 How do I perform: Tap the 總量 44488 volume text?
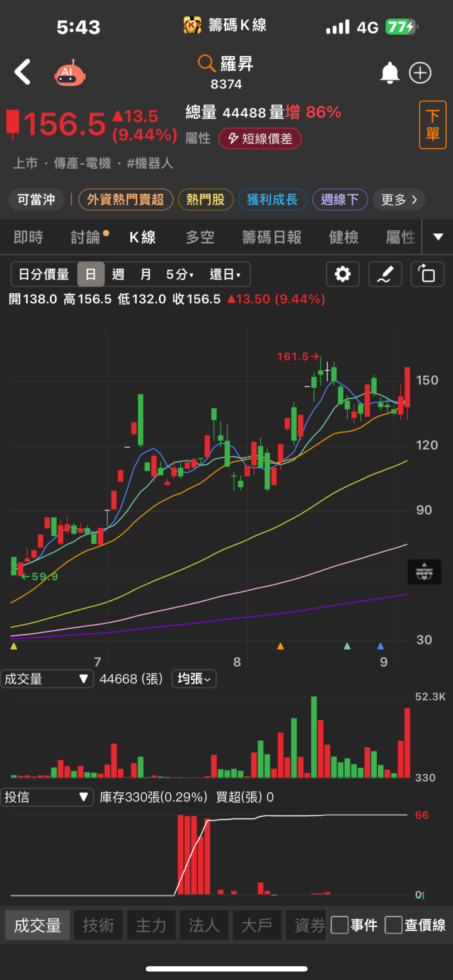[226, 113]
